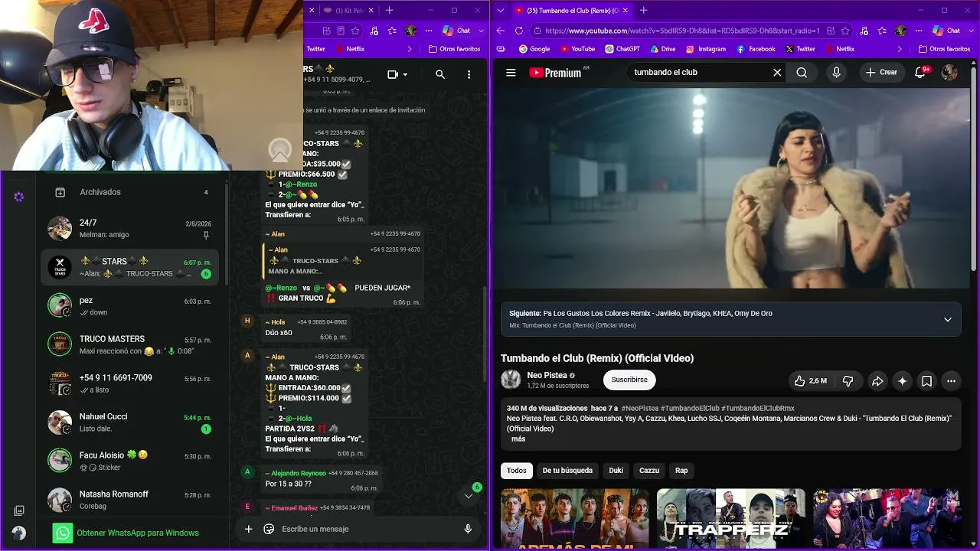Select the Duki filter chip
The width and height of the screenshot is (980, 551).
(x=616, y=471)
